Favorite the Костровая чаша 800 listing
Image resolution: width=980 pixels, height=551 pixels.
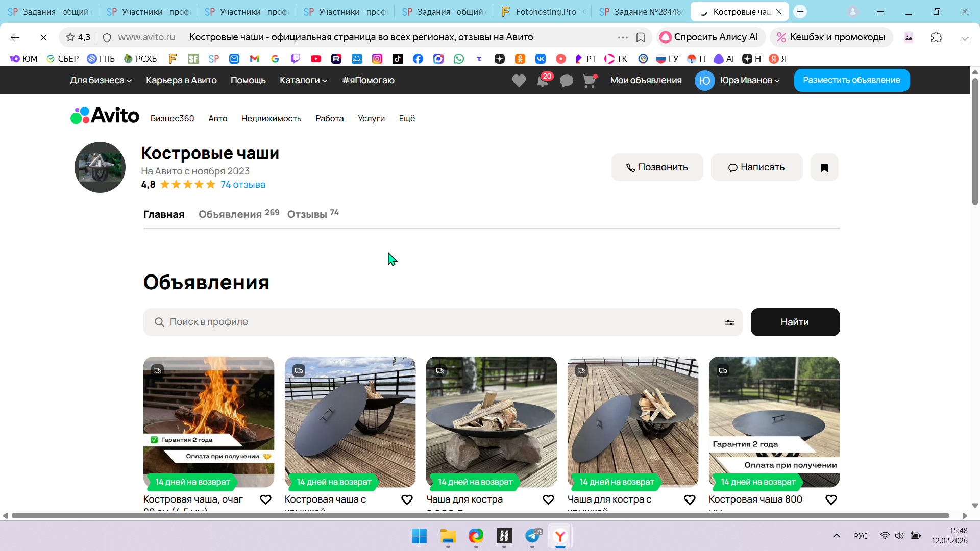[x=831, y=500]
